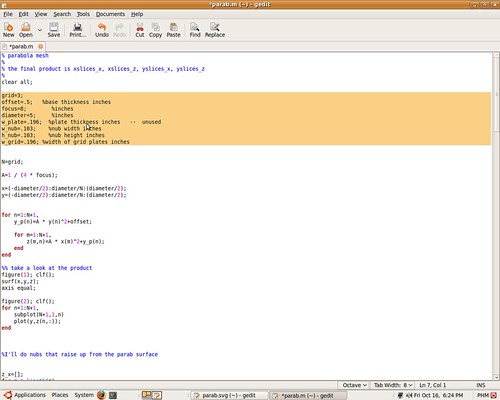Click the 'w_grid=.196;' line
This screenshot has height=400, width=500.
point(65,142)
